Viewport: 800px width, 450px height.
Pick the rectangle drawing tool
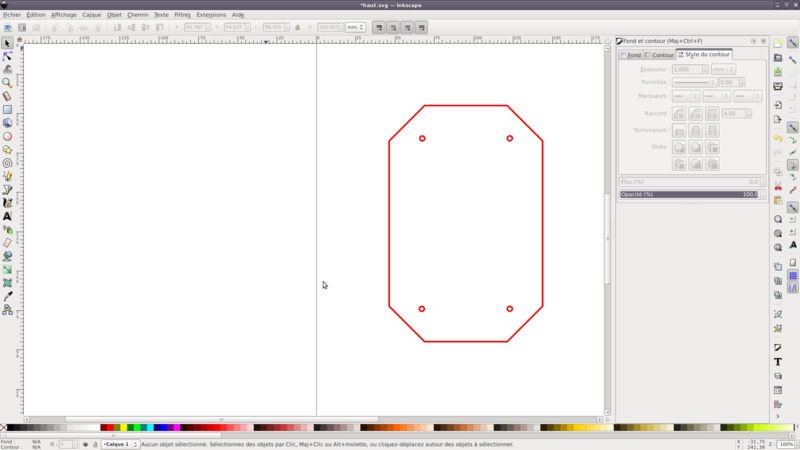pos(7,110)
